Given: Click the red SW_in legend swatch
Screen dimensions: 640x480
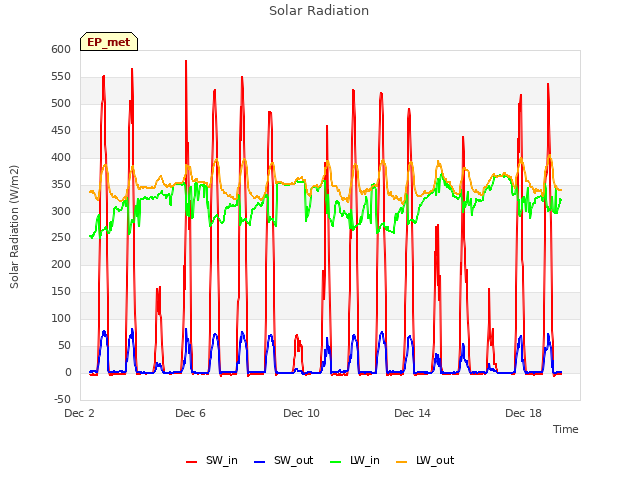Looking at the screenshot, I should point(191,462).
